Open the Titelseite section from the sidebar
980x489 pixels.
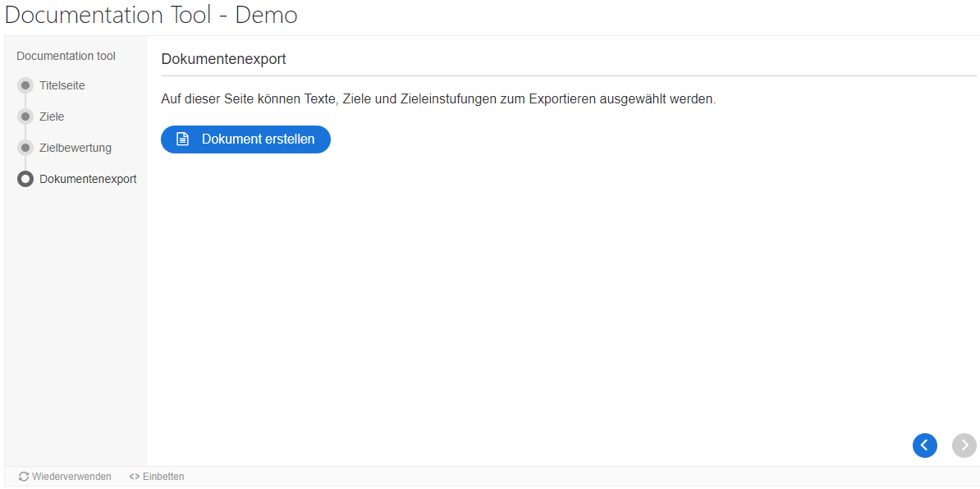click(x=62, y=85)
